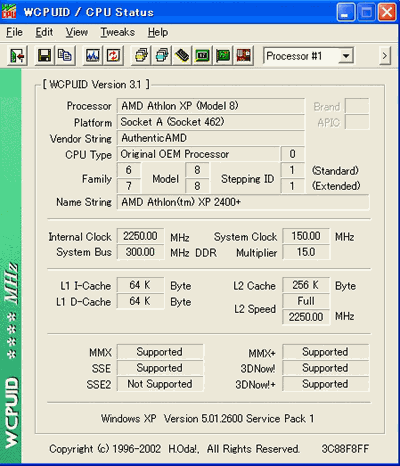400x466 pixels.
Task: Click the CPU Type code 0 box
Action: tap(293, 154)
